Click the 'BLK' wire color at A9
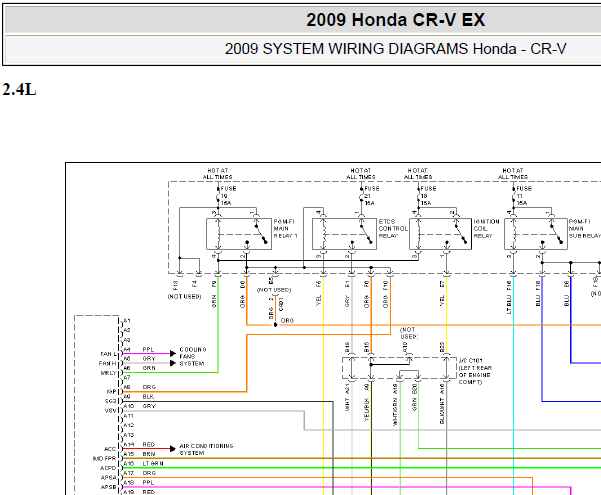The image size is (601, 495). click(x=148, y=397)
